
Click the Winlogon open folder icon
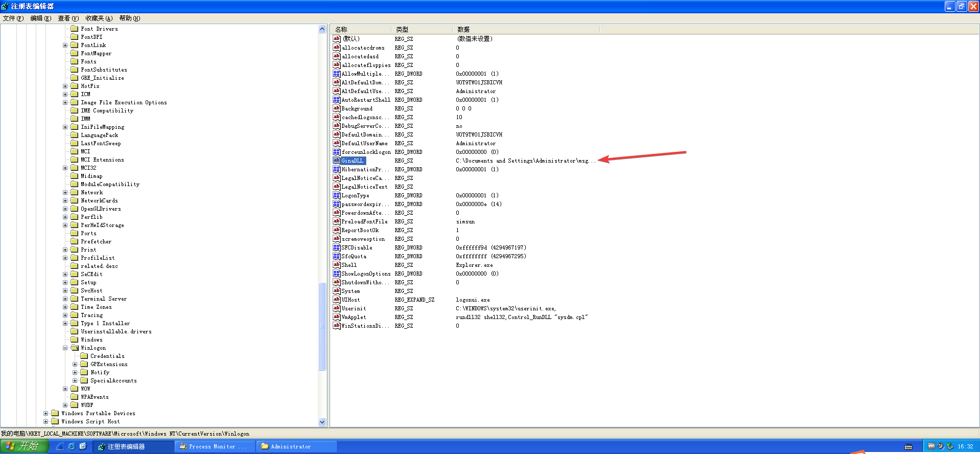pos(74,348)
